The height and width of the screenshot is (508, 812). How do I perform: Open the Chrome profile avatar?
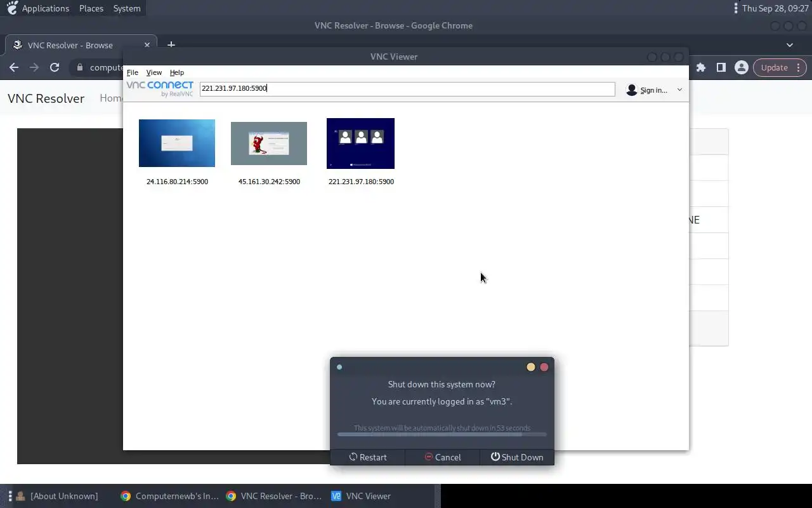click(x=741, y=67)
